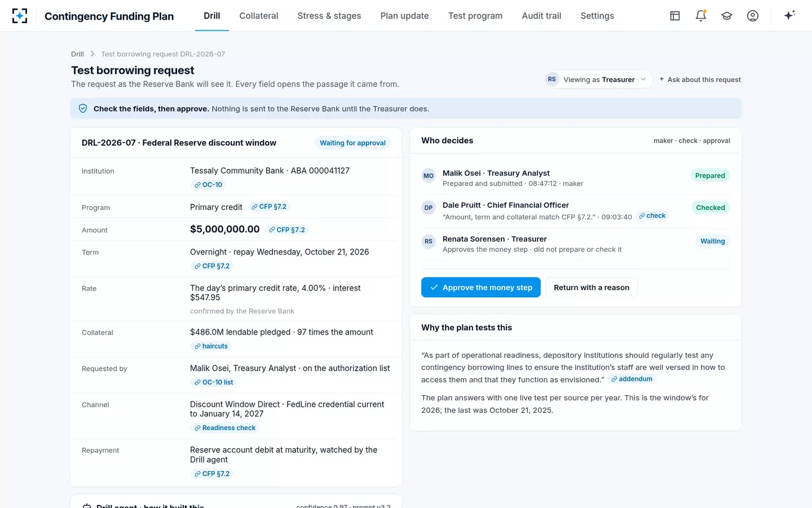Image resolution: width=812 pixels, height=508 pixels.
Task: Open the notifications bell
Action: [701, 16]
